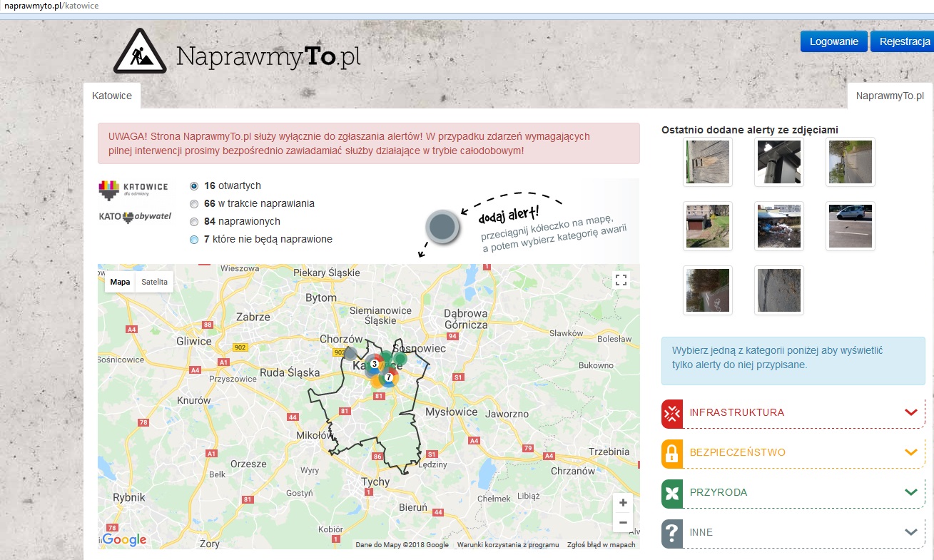Expand the Inne category chevron

tap(910, 532)
